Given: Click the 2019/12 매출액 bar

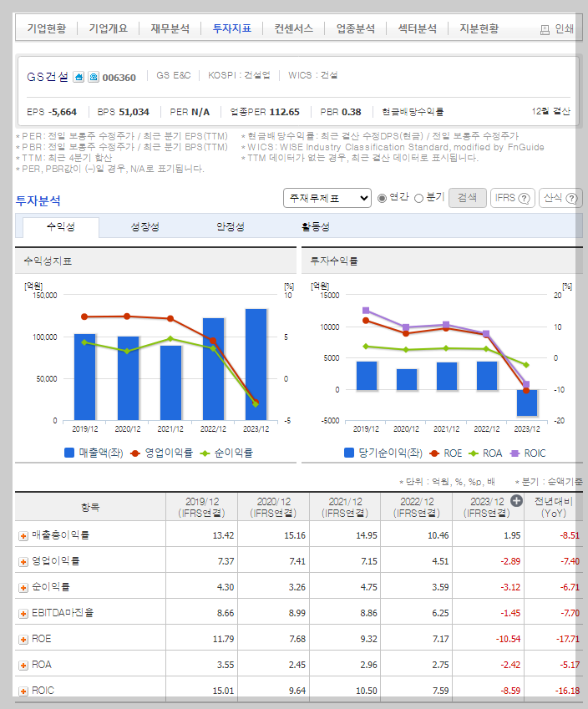Looking at the screenshot, I should 85,377.
